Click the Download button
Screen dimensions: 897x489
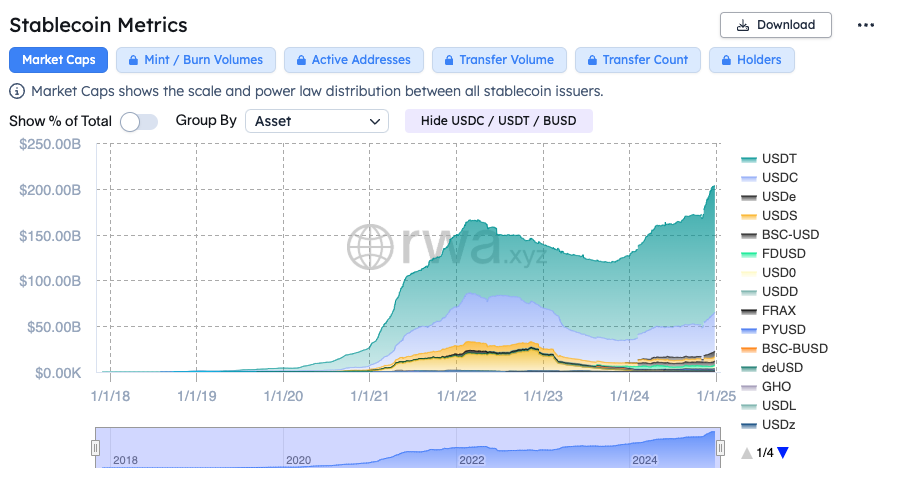[x=775, y=25]
